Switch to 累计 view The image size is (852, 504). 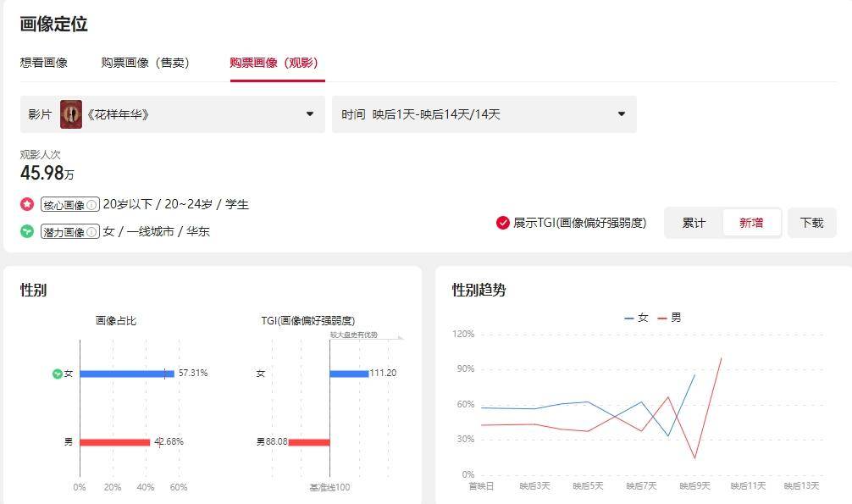click(x=694, y=223)
